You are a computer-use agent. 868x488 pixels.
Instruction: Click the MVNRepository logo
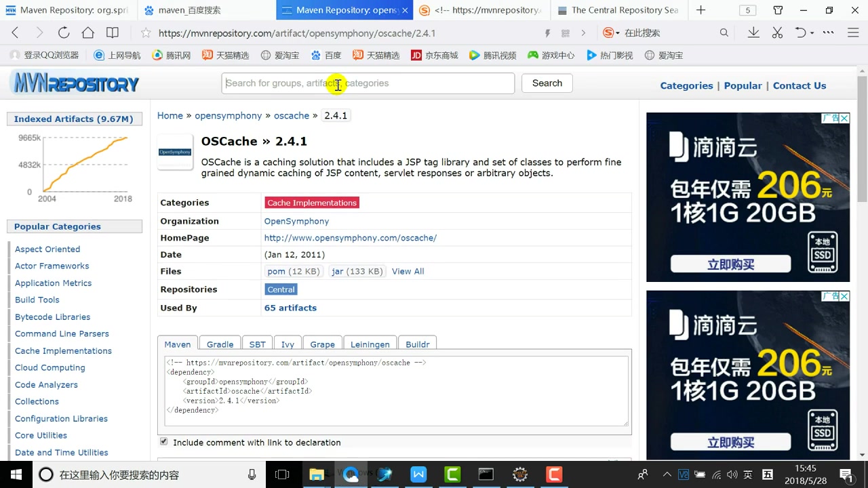click(76, 83)
